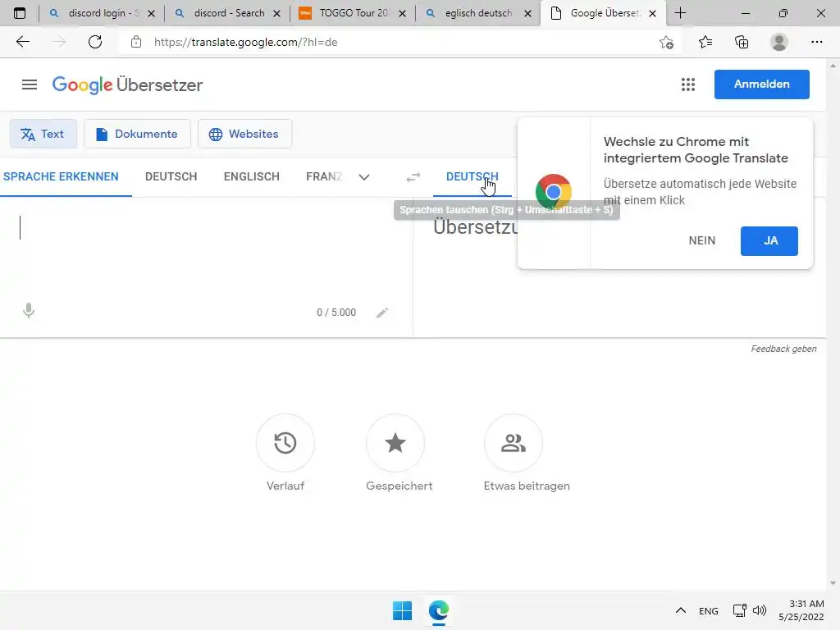Click the swap languages arrows icon
Screen dimensions: 840x630
point(413,177)
